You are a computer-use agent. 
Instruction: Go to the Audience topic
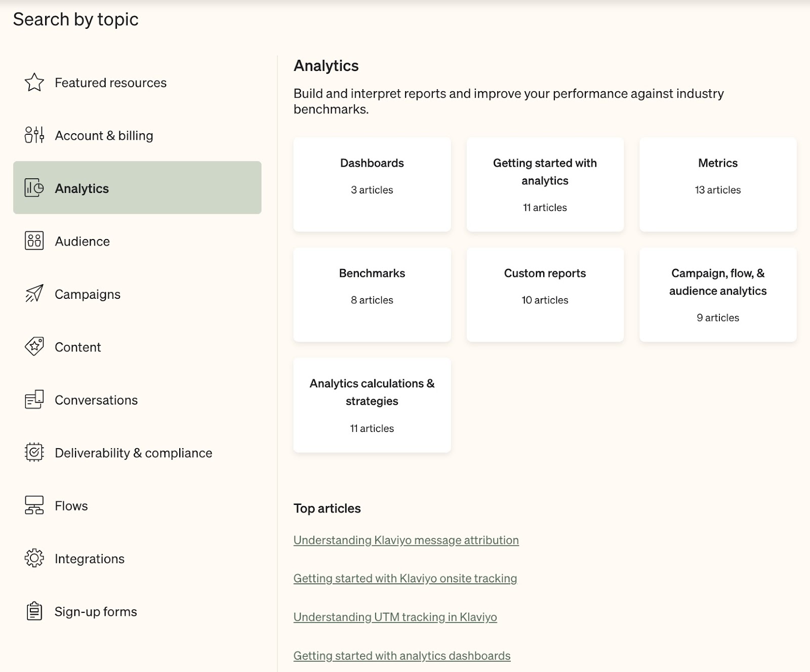[x=82, y=241]
